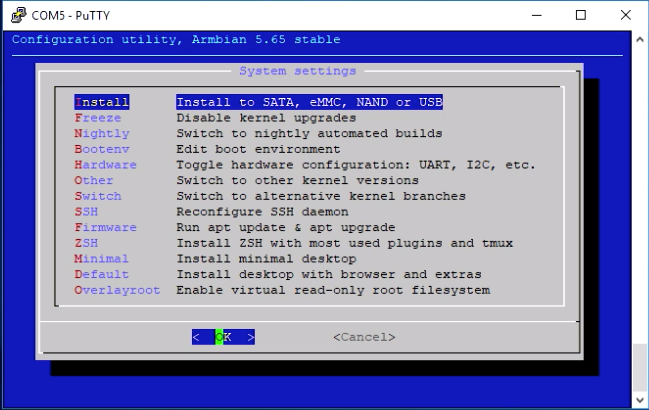Click the 'COM5 - PuTTY' window title

(x=71, y=16)
